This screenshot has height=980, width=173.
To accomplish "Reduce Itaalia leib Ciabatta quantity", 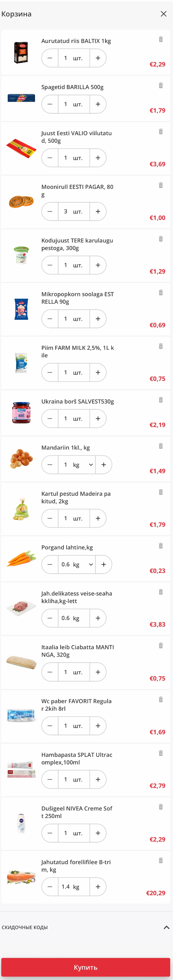I will pyautogui.click(x=50, y=672).
